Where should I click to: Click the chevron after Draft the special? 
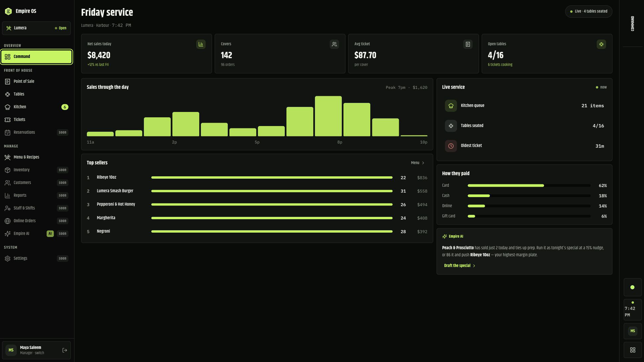tap(474, 266)
